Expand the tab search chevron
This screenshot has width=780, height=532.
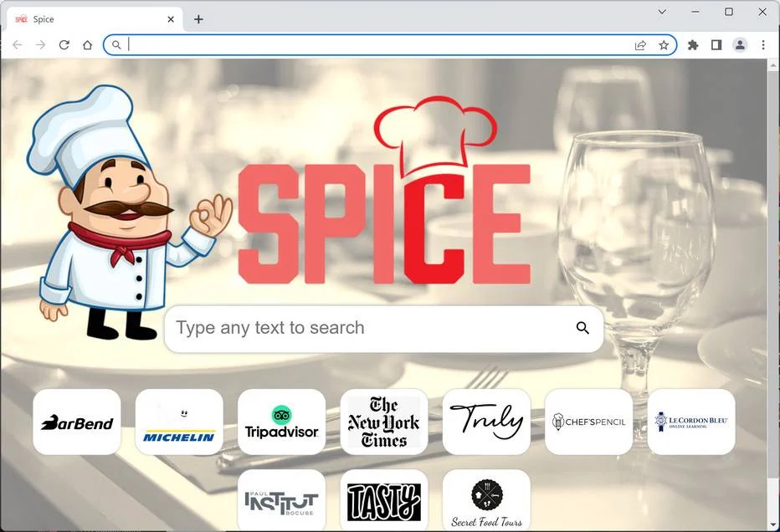point(662,12)
